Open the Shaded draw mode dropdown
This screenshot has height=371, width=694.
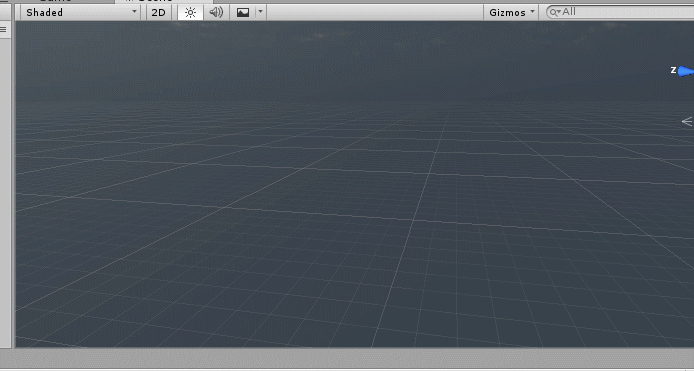click(81, 12)
